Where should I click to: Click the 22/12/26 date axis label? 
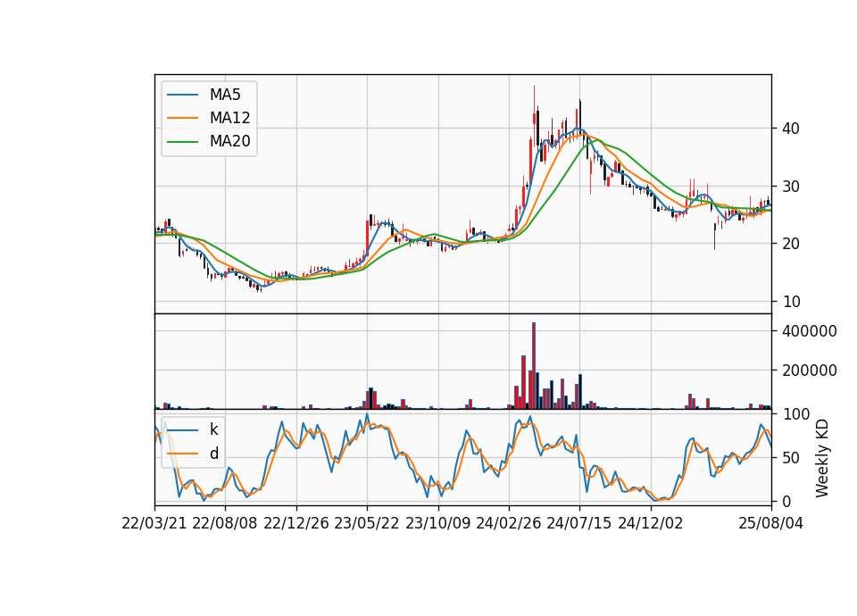(x=296, y=523)
